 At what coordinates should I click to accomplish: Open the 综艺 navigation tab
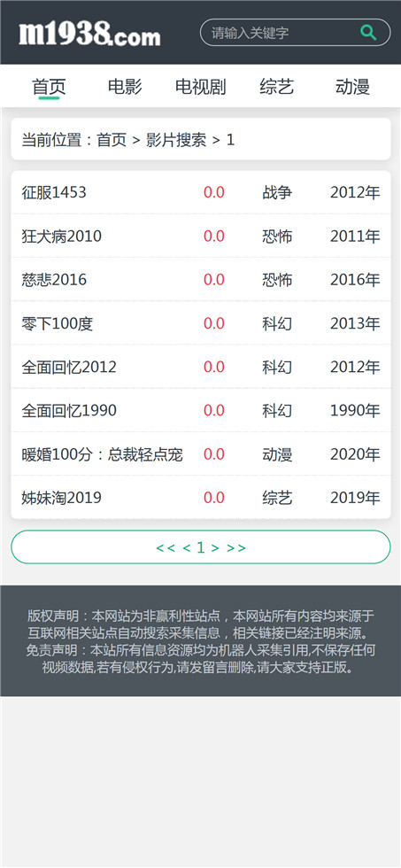(x=276, y=87)
